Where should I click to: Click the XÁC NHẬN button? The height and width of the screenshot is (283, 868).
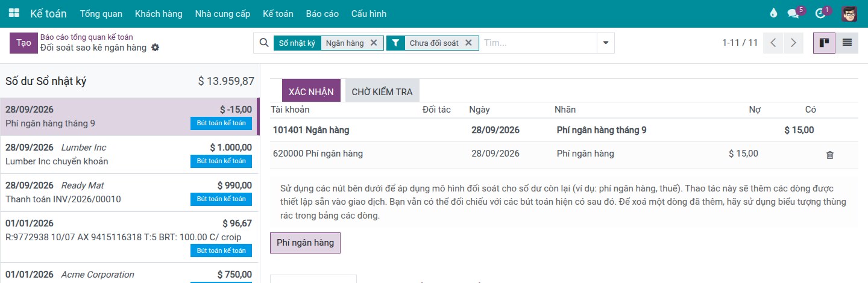pyautogui.click(x=311, y=92)
